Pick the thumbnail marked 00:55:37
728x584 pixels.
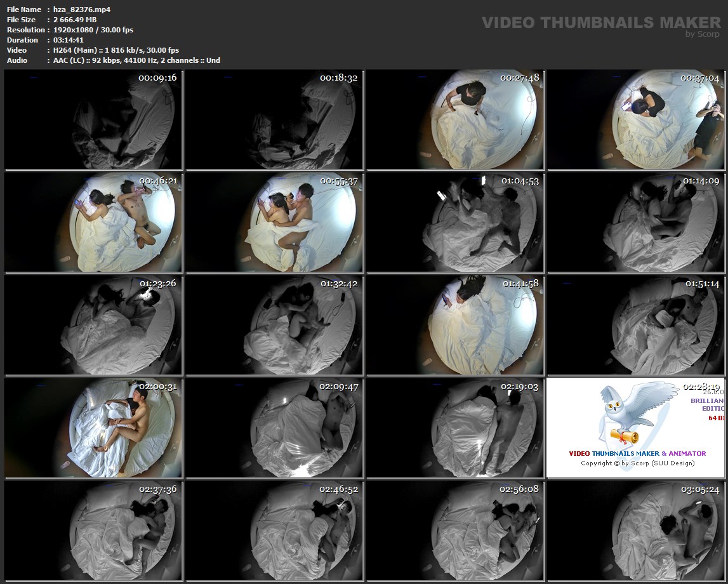(x=274, y=222)
